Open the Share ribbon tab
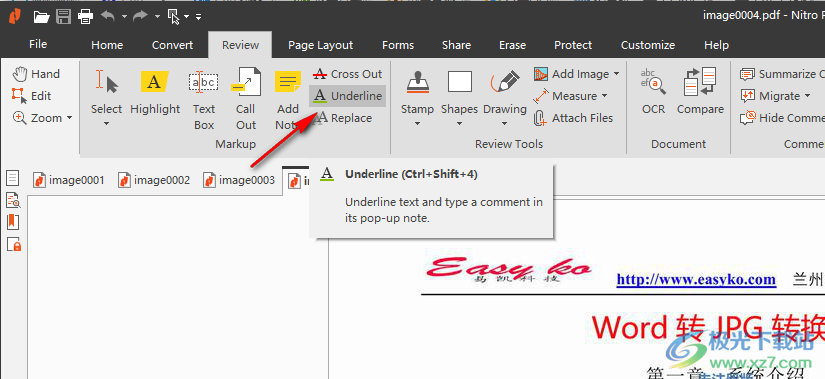This screenshot has width=825, height=379. point(456,45)
